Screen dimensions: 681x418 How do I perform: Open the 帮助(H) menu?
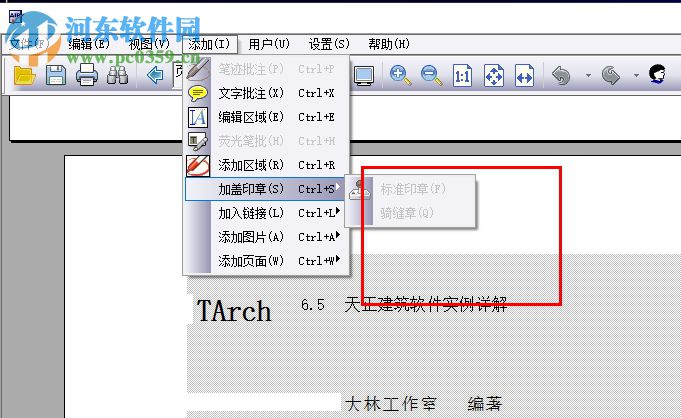point(389,44)
